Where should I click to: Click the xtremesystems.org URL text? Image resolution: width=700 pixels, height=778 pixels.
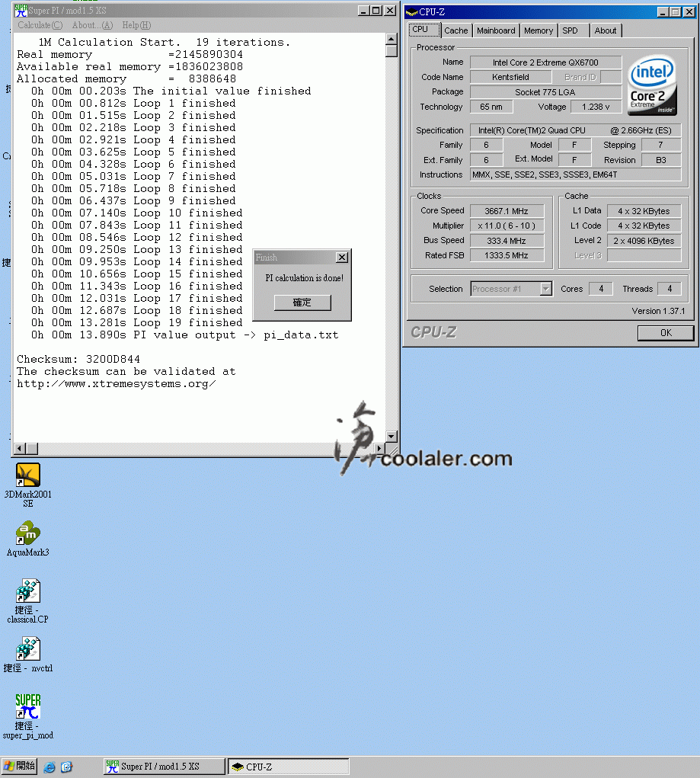tap(117, 383)
